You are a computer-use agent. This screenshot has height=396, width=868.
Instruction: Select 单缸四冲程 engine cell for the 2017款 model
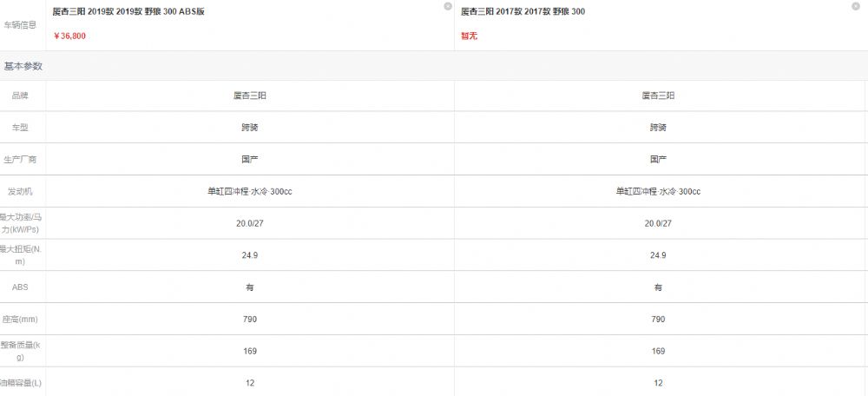coord(658,192)
